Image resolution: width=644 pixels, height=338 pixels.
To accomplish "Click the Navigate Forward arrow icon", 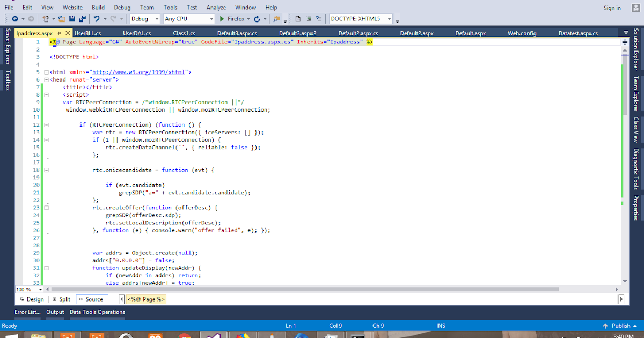I will 32,19.
